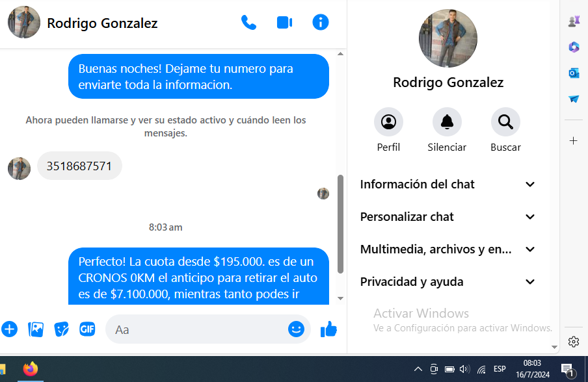The width and height of the screenshot is (588, 382).
Task: Mute conversation with Silenciar bell
Action: 447,122
